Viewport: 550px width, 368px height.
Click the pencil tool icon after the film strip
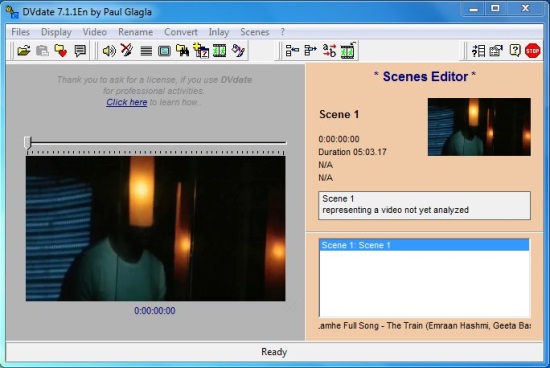click(x=238, y=51)
